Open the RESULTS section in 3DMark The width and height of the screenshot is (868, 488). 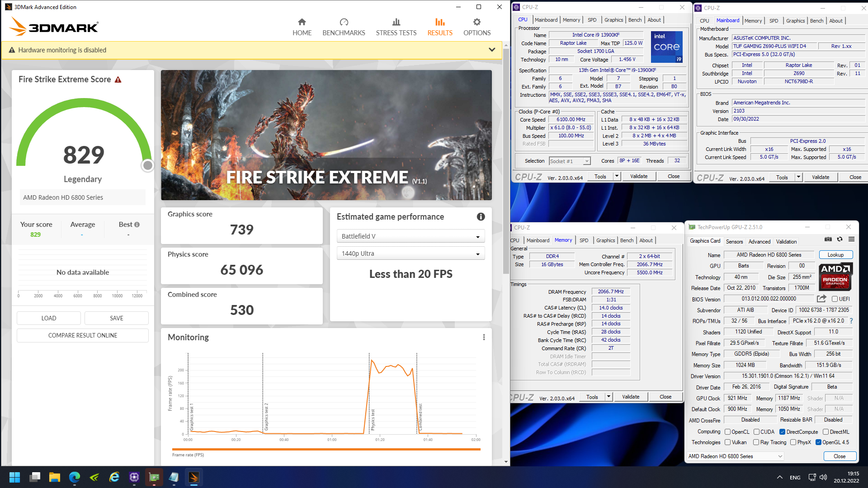440,27
